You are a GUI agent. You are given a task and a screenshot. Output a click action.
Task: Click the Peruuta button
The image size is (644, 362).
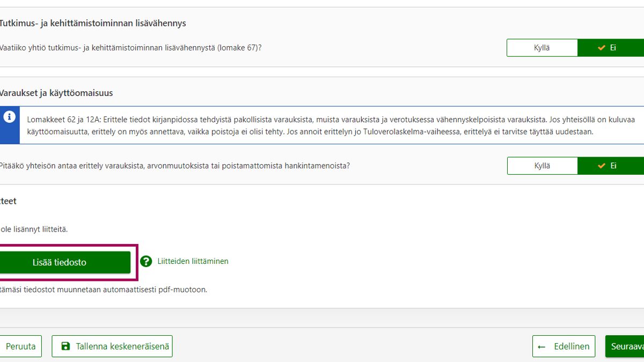(20, 346)
